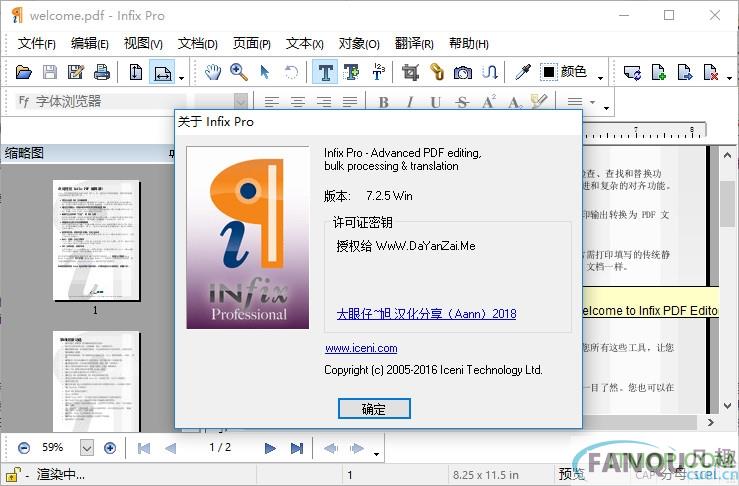The width and height of the screenshot is (739, 486).
Task: Click the replace pages icon
Action: point(632,73)
